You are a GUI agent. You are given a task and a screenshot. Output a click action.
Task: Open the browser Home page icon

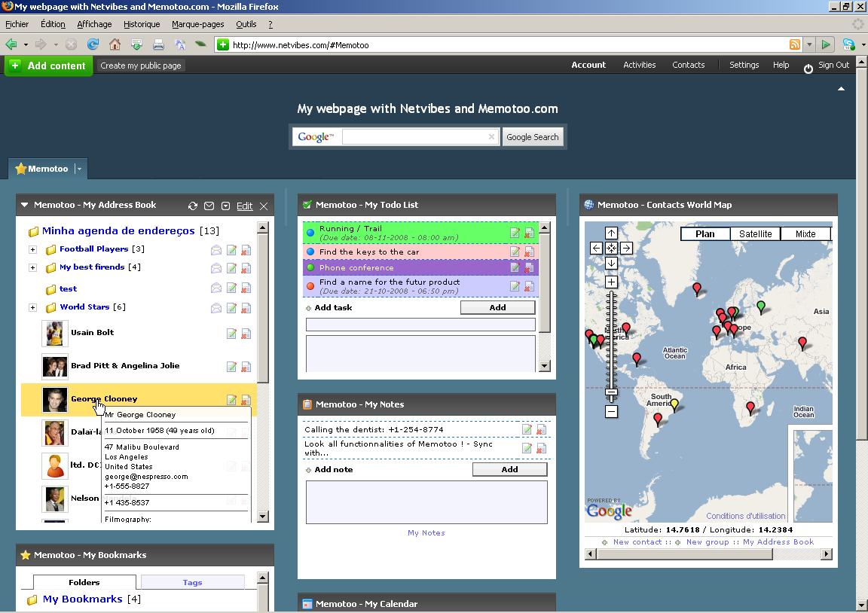[x=115, y=44]
